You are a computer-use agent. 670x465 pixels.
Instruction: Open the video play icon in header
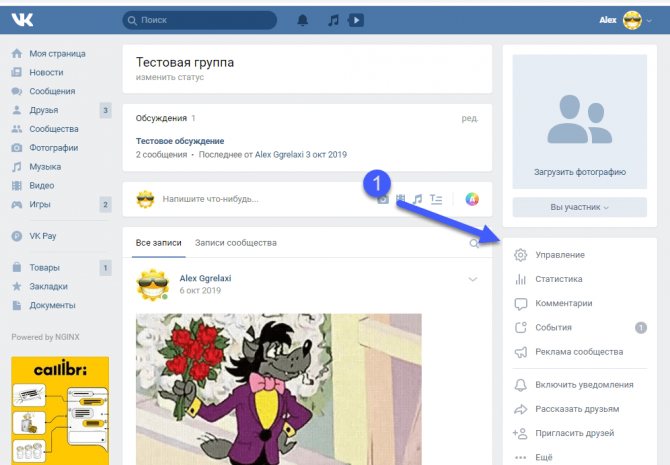click(356, 20)
